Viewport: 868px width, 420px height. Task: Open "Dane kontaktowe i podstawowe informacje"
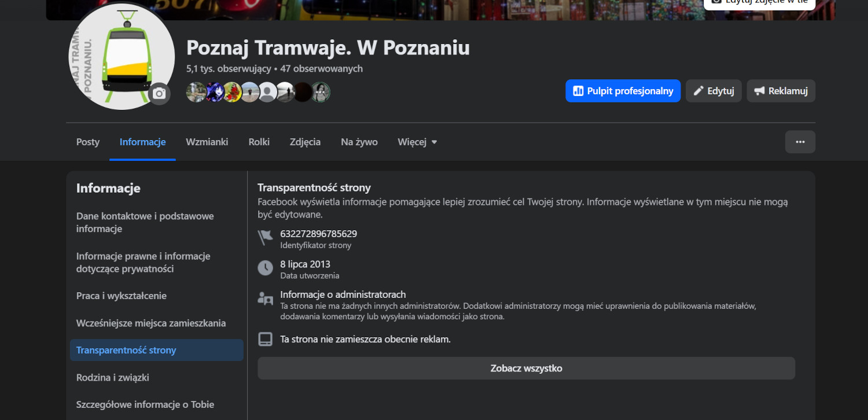point(145,222)
